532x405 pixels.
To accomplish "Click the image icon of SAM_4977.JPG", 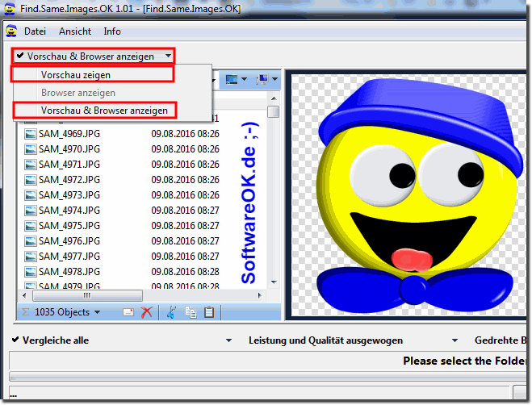I will [30, 257].
